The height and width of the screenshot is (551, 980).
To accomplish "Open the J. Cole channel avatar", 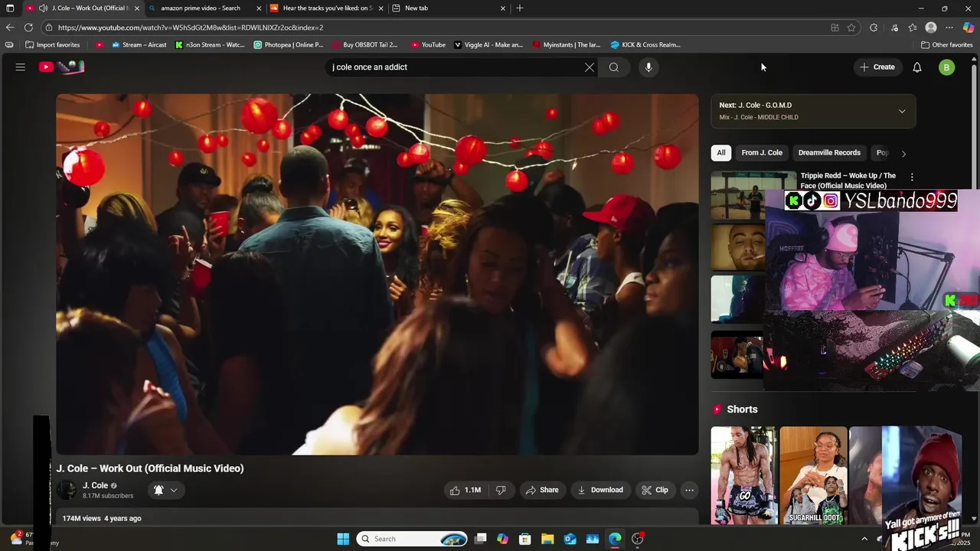I will [67, 490].
